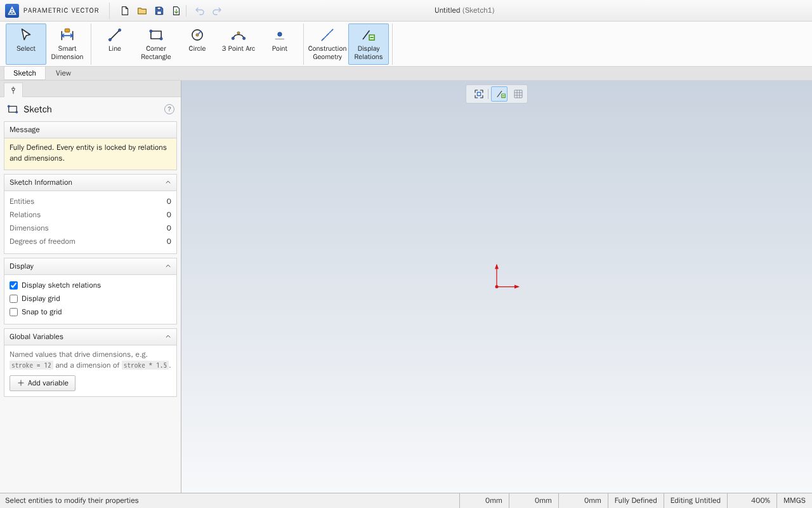The width and height of the screenshot is (812, 508).
Task: Click the pin tab in side panel
Action: coord(13,90)
